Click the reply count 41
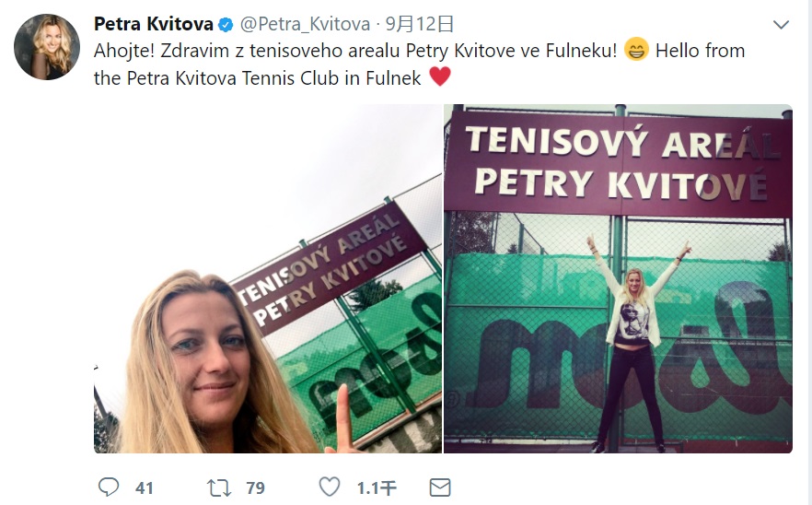Screen dimensions: 812x505 tap(145, 487)
